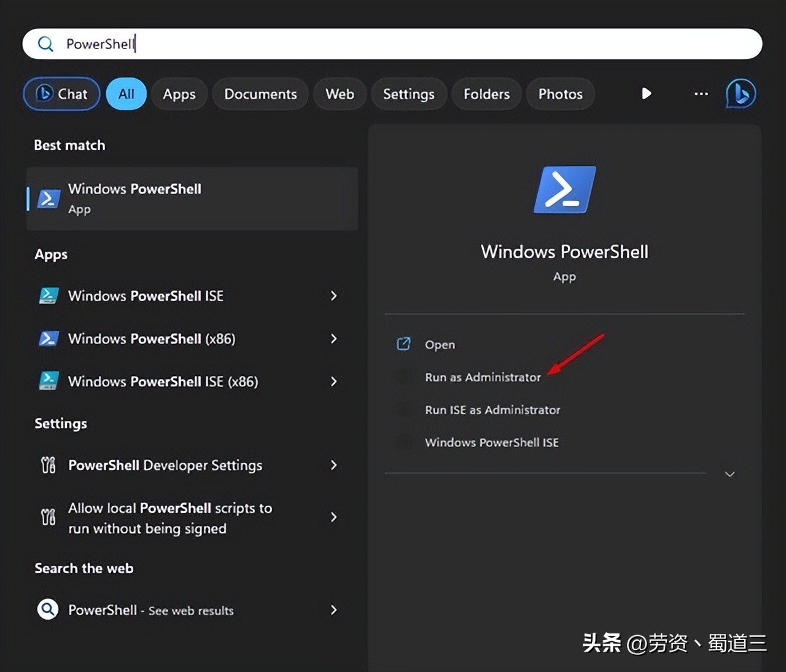
Task: Open PowerShell Developer Settings
Action: [x=165, y=465]
